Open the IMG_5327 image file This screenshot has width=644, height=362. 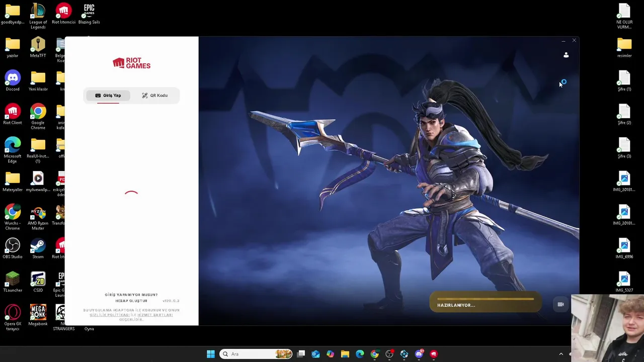(624, 282)
